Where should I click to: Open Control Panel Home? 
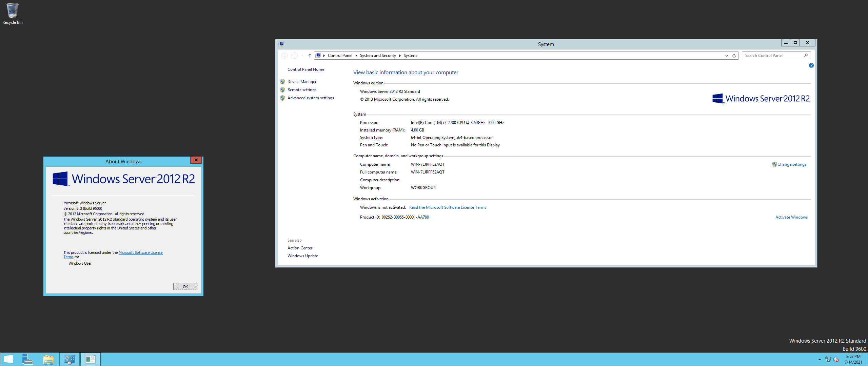click(x=305, y=69)
